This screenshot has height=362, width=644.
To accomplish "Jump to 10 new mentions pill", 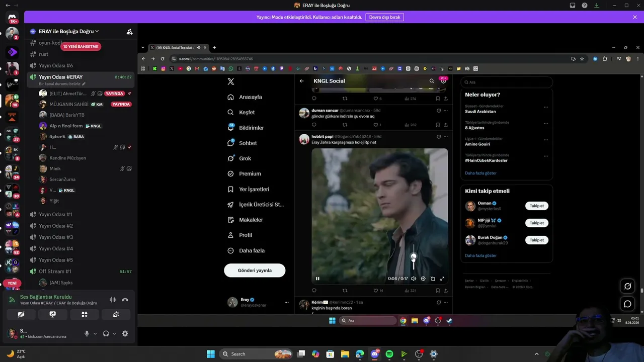I will click(x=80, y=46).
